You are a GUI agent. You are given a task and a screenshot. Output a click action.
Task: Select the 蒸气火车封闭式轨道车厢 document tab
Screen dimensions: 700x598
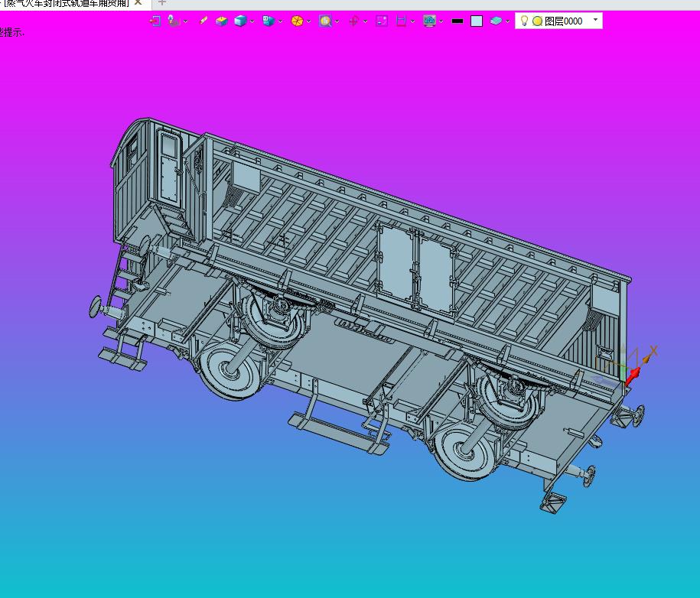click(x=67, y=3)
